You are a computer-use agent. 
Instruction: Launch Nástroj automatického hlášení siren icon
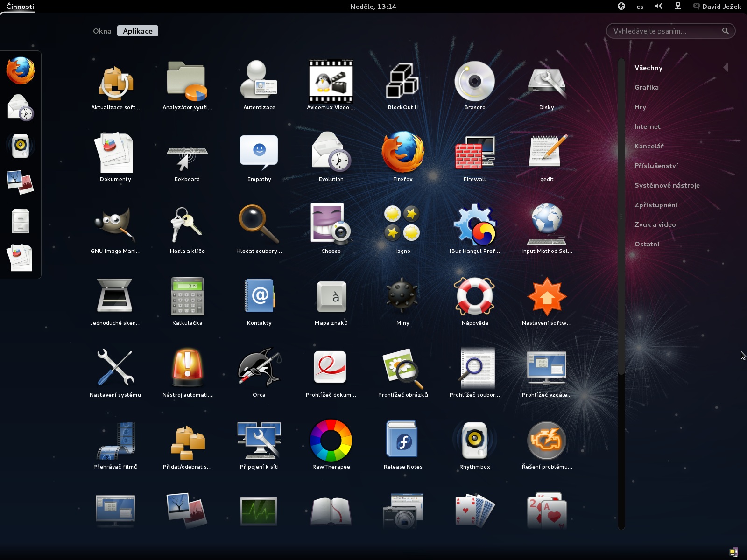click(187, 368)
